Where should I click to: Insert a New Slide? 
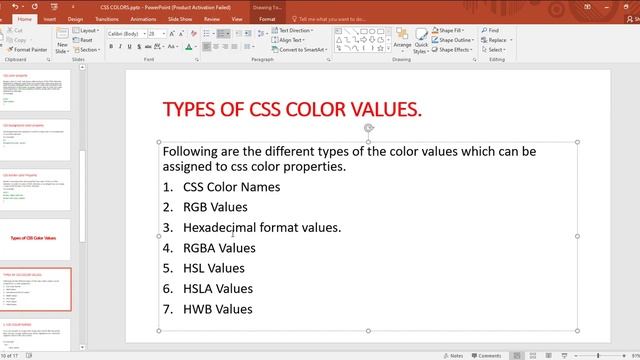(x=62, y=41)
